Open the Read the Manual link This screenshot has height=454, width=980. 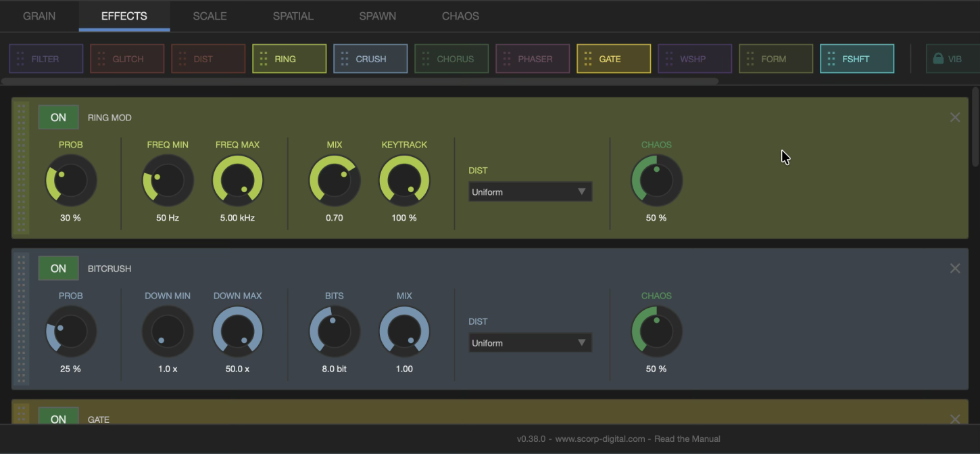687,438
